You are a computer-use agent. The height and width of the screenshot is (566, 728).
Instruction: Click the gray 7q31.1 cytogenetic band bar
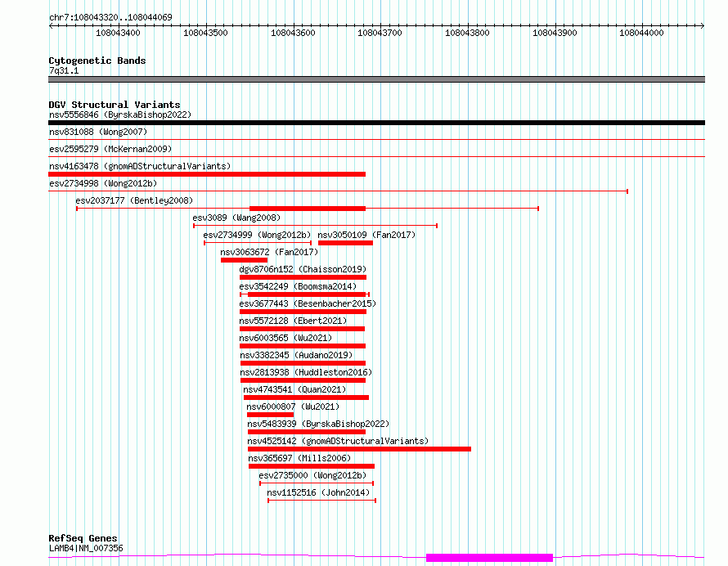tap(376, 79)
